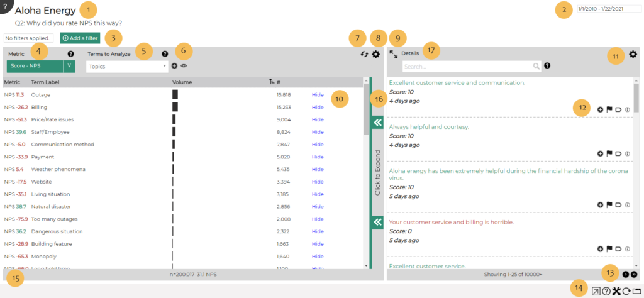Click the refresh arrows icon above the terms table
This screenshot has width=644, height=298.
tap(363, 55)
